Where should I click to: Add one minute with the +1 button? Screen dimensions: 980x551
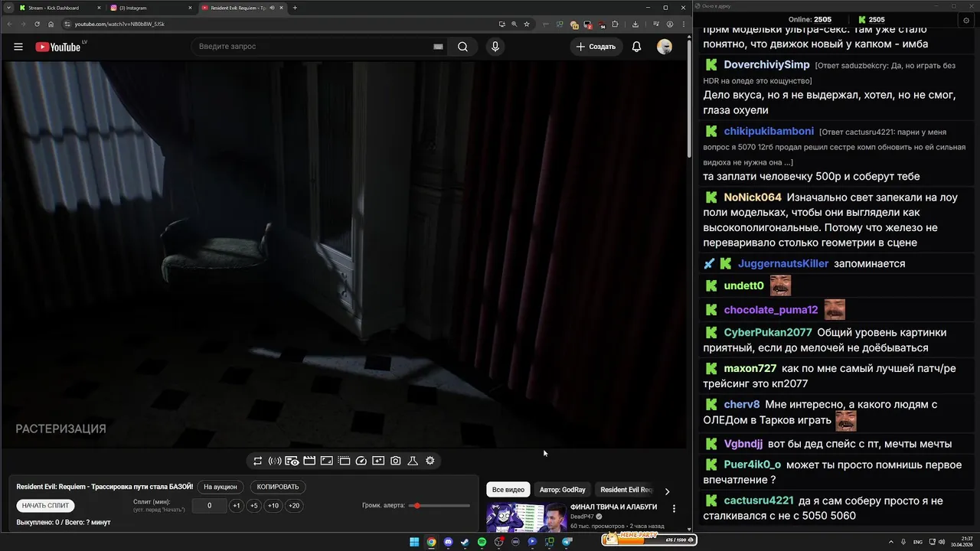236,506
